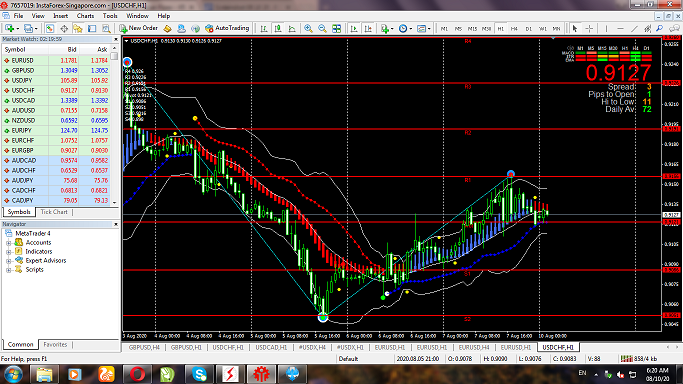
Task: Open the USDCAD,H1 chart tab
Action: tap(271, 347)
